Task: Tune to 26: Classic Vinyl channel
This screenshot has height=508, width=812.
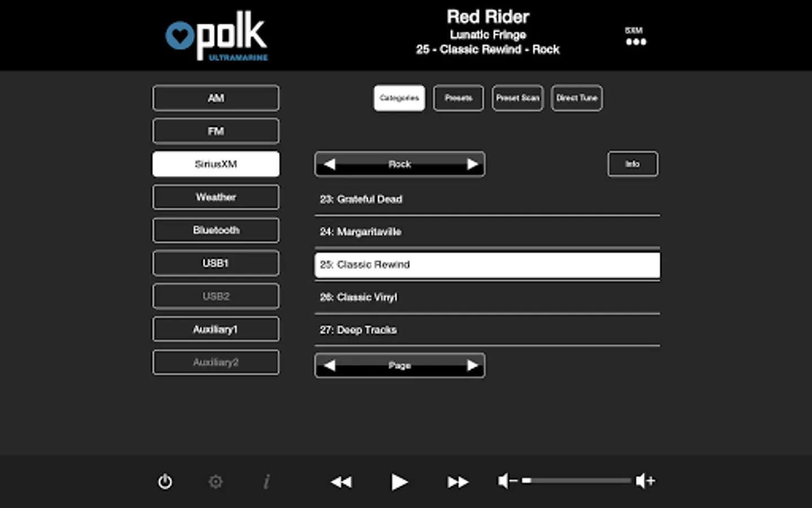Action: pyautogui.click(x=487, y=297)
